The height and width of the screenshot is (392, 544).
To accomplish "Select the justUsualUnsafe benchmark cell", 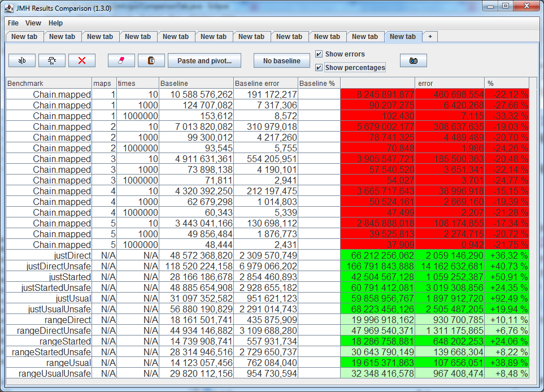I will 49,309.
